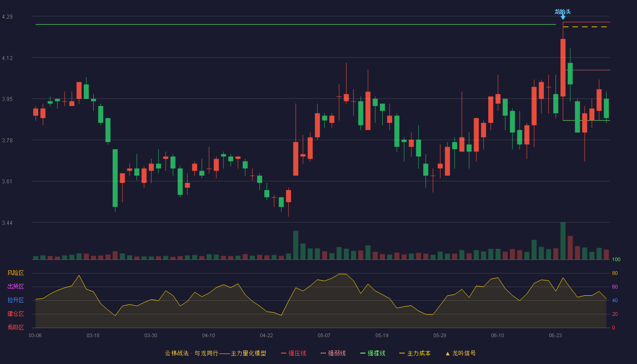Click the 60 indicator axis value
This screenshot has width=637, height=364.
click(615, 287)
